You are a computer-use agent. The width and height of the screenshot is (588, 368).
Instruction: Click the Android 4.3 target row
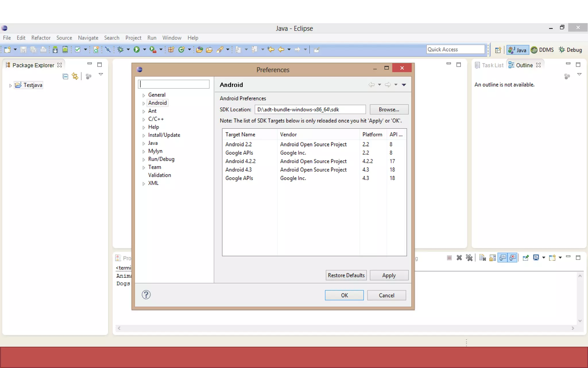314,170
